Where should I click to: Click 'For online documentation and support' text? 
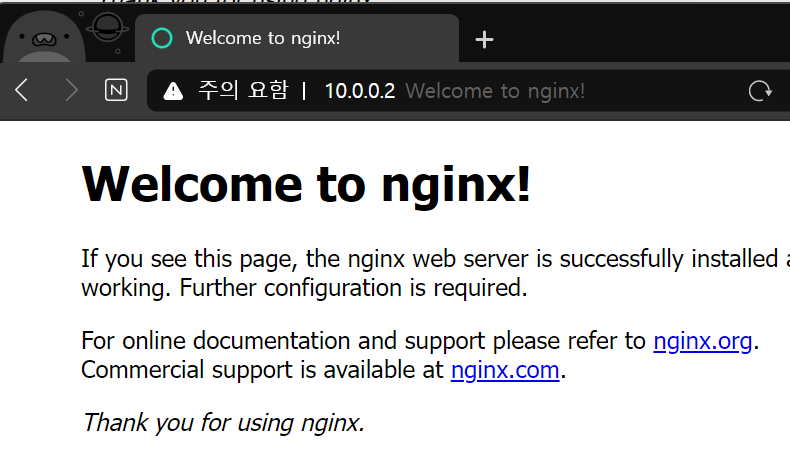tap(283, 341)
